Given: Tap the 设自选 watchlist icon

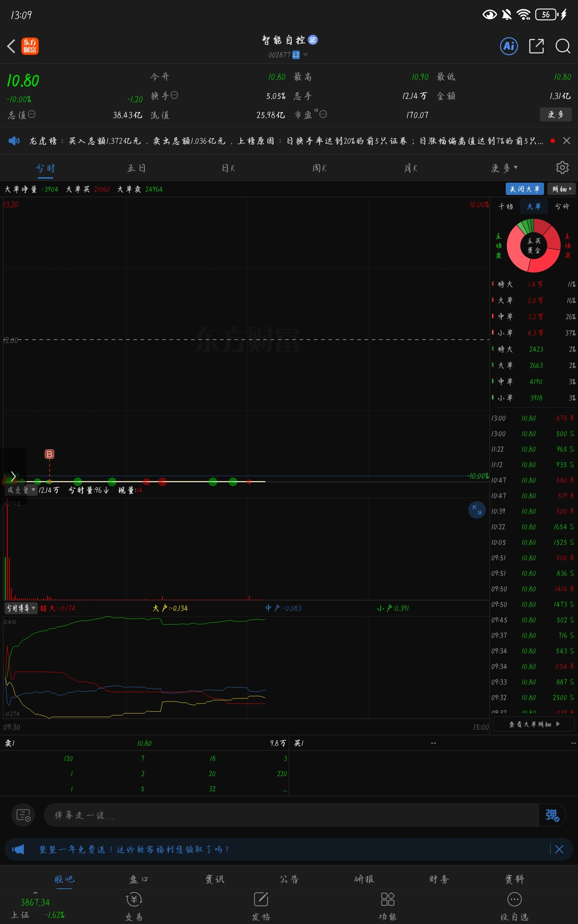Looking at the screenshot, I should pyautogui.click(x=514, y=899).
